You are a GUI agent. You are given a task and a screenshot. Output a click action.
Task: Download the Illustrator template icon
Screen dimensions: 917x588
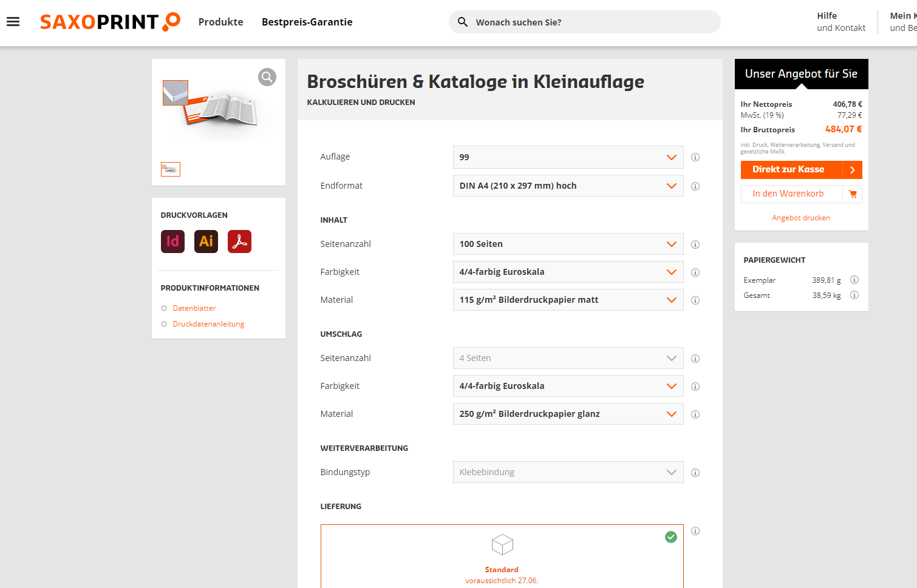(x=206, y=242)
